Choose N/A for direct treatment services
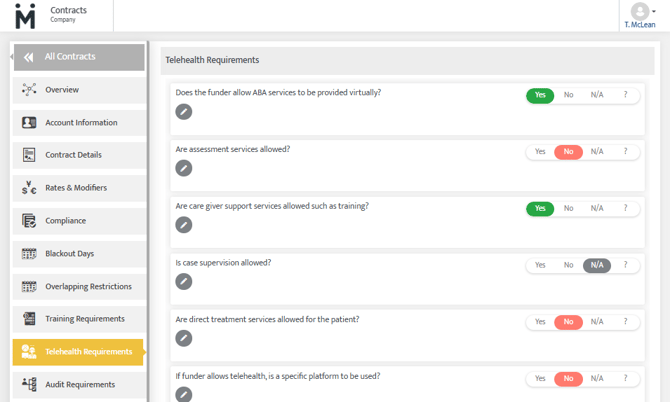This screenshot has width=670, height=402. tap(597, 322)
